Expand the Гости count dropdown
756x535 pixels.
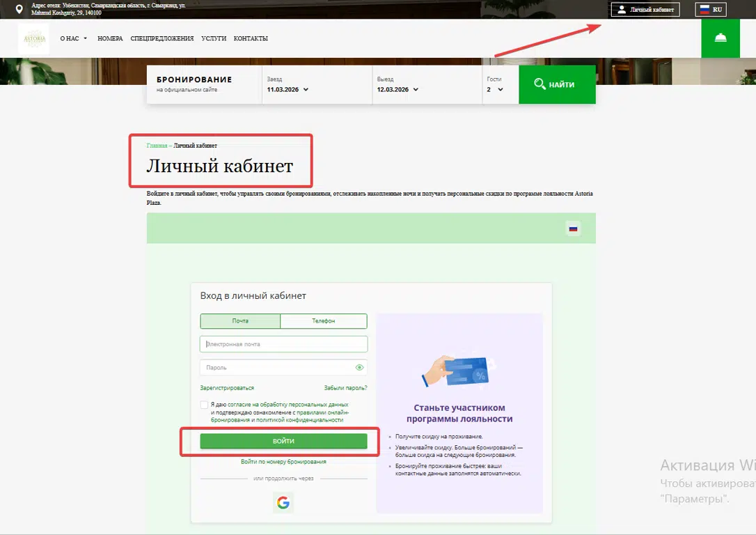click(495, 89)
